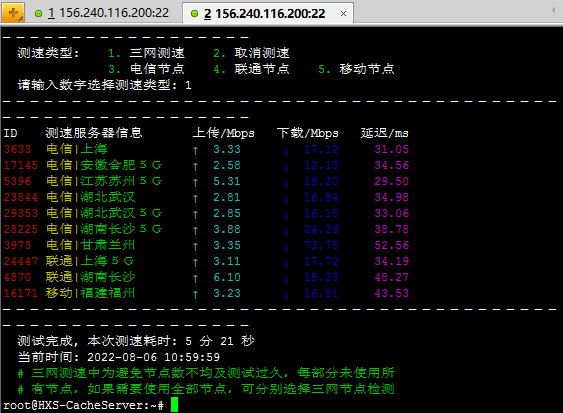Click the green terminal cursor at prompt
This screenshot has width=563, height=413.
[x=174, y=405]
